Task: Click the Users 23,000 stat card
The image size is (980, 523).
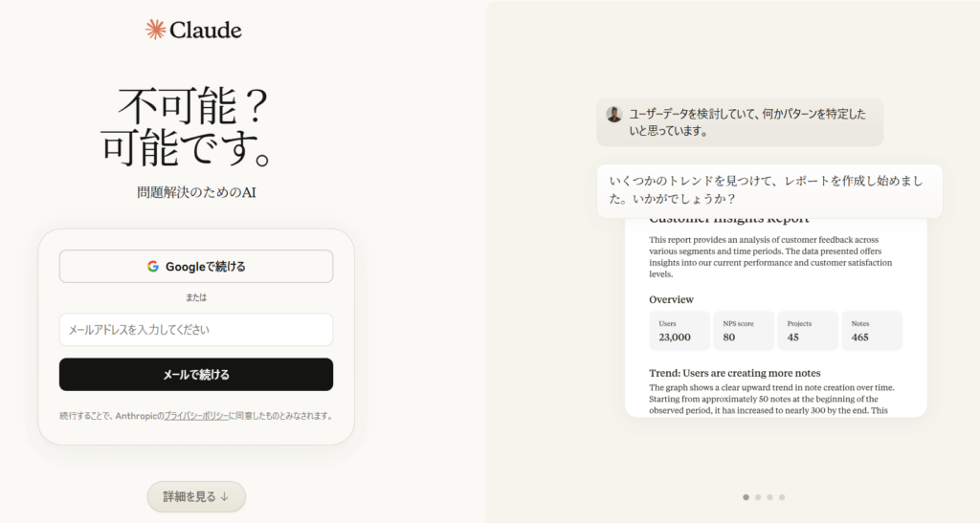Action: pos(679,331)
